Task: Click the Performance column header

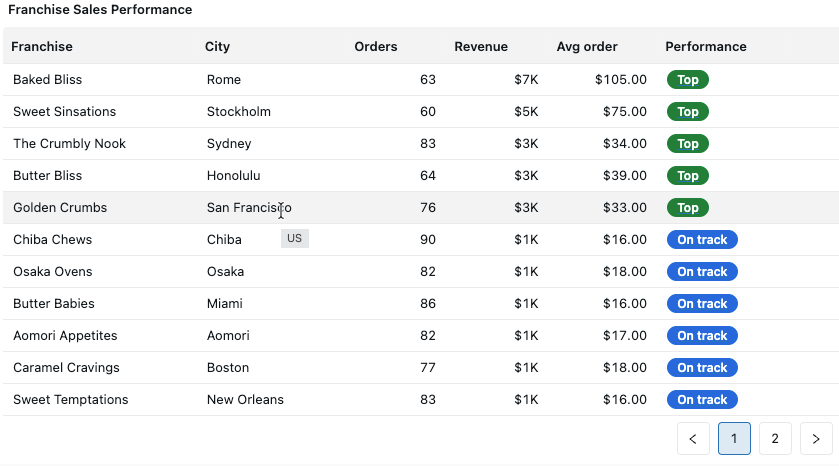Action: pos(705,46)
